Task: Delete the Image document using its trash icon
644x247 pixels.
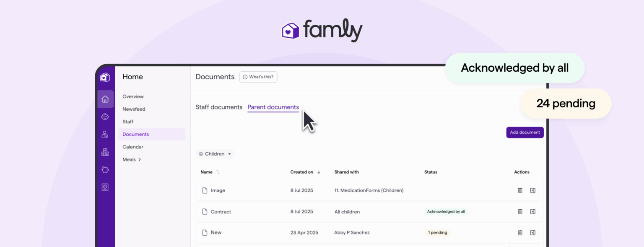Action: pyautogui.click(x=520, y=190)
